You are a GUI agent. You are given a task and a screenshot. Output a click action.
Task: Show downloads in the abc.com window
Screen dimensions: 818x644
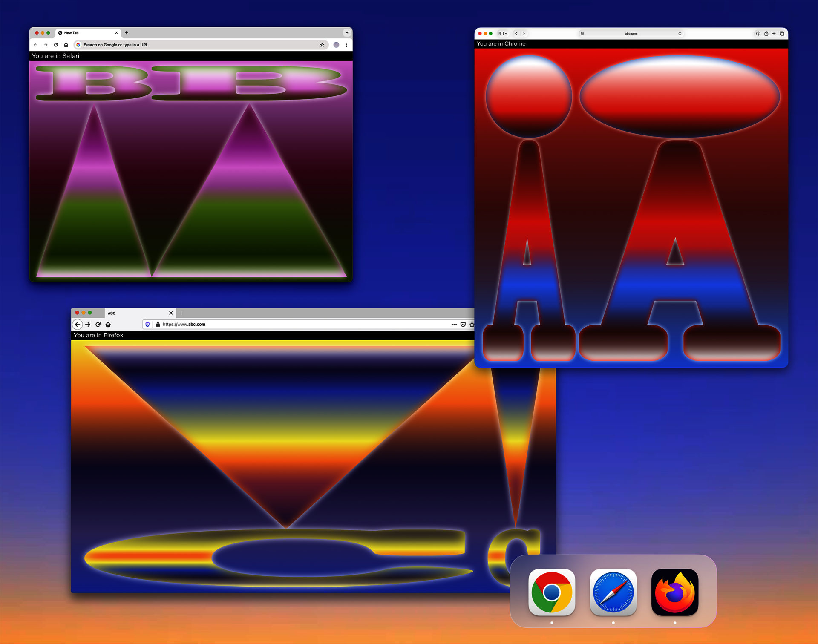click(758, 34)
